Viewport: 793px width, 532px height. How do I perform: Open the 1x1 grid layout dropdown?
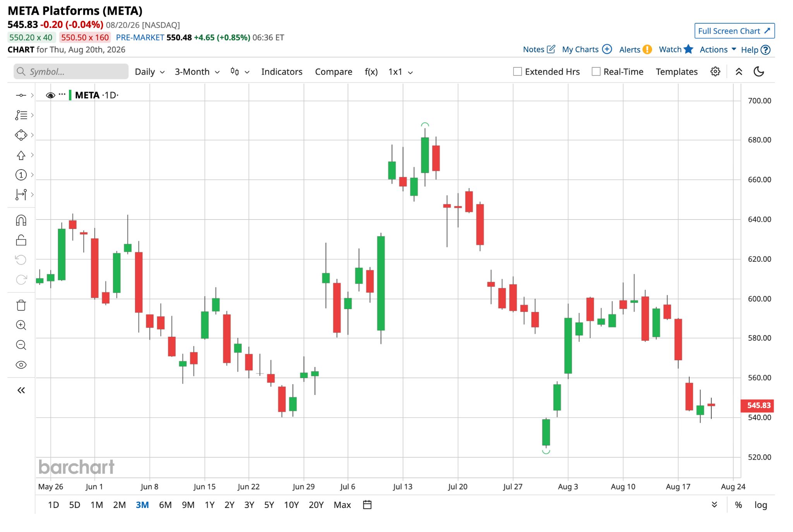[x=400, y=72]
